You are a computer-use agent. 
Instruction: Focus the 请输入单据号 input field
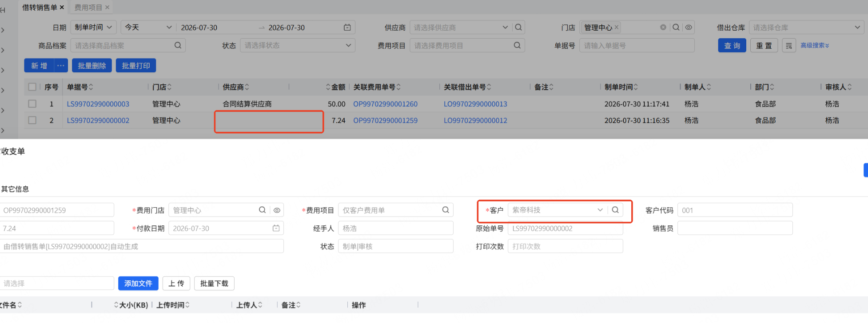[x=637, y=45]
